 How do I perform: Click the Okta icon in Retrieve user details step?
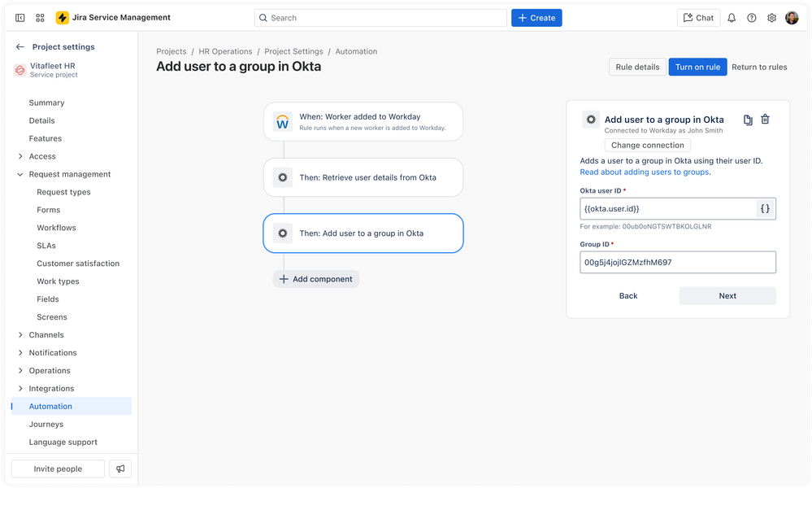click(x=283, y=177)
